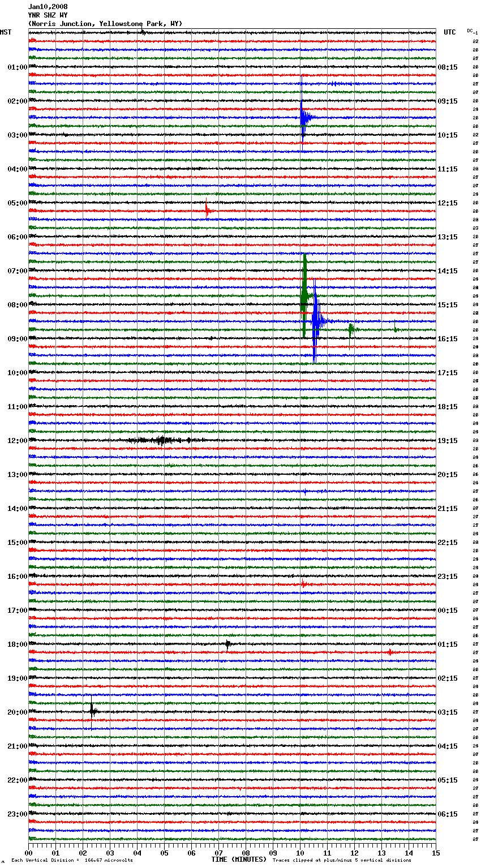Screen dimensions: 481x868
Task: Click the 'Each Vertical Division = 166.67 microvolts' note
Action: coord(72,860)
